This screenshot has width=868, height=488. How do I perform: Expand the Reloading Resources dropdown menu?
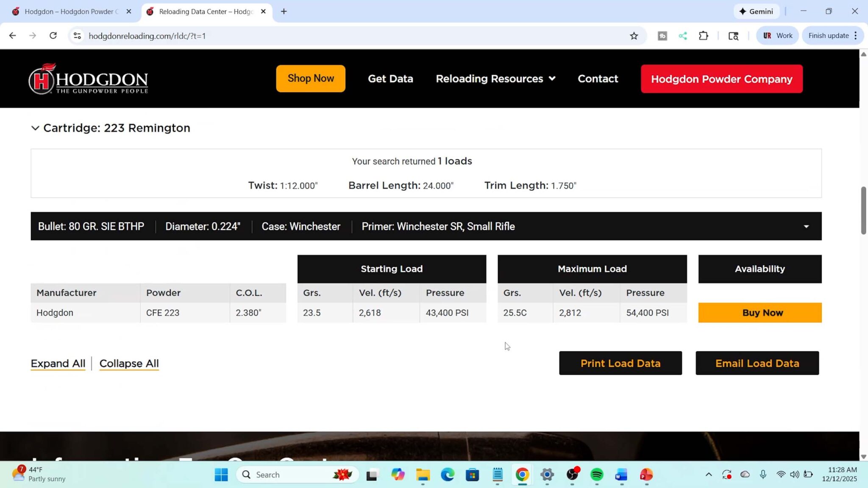tap(495, 79)
